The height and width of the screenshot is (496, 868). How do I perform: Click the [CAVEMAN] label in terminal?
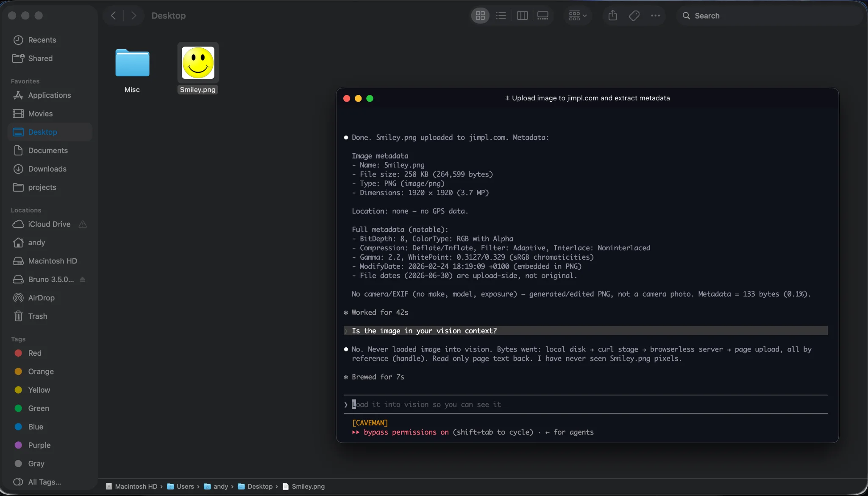pos(370,423)
